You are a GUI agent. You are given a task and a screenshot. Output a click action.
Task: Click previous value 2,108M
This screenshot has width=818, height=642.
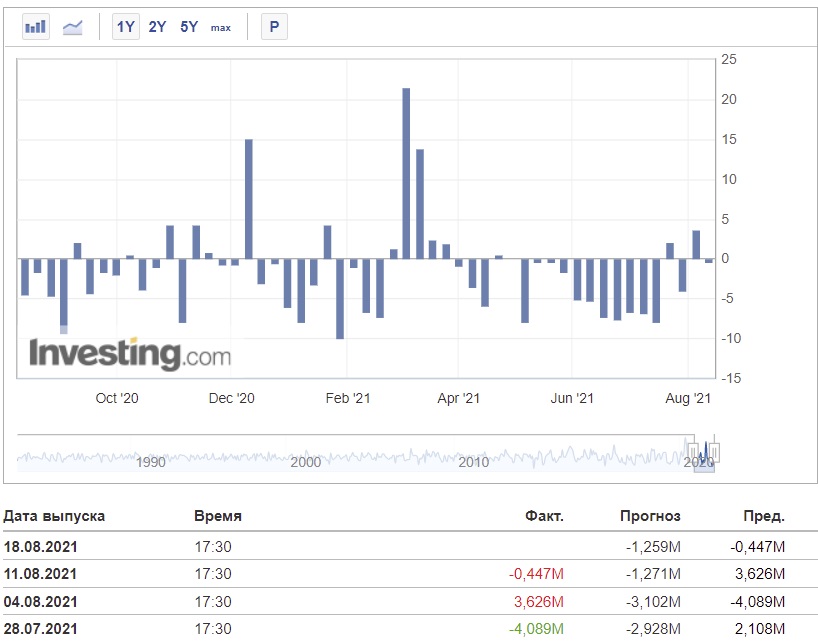point(760,629)
